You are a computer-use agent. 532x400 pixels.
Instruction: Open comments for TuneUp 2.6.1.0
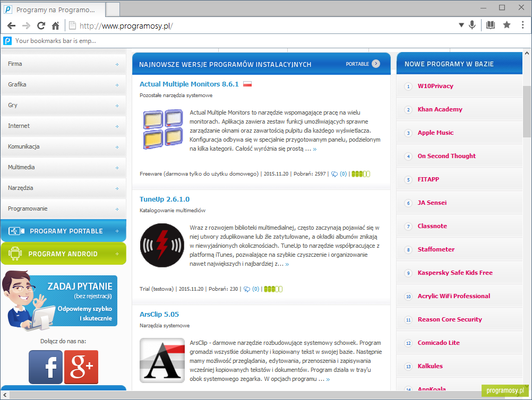pyautogui.click(x=251, y=289)
